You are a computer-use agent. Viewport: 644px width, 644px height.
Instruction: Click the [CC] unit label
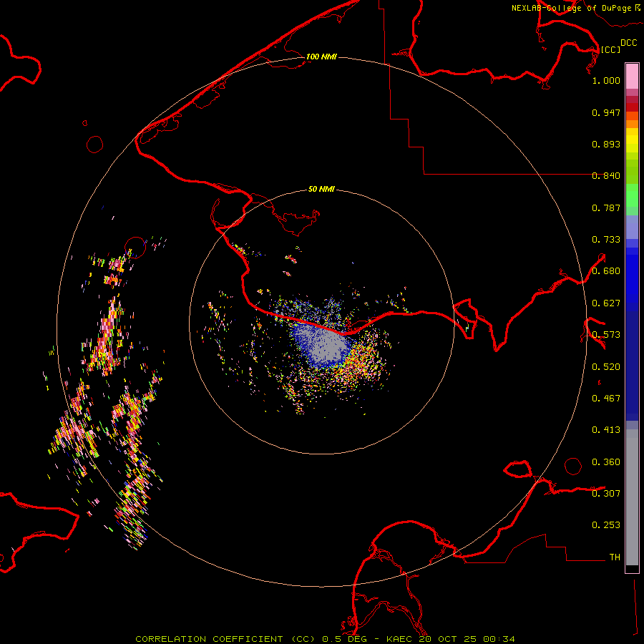coord(610,49)
